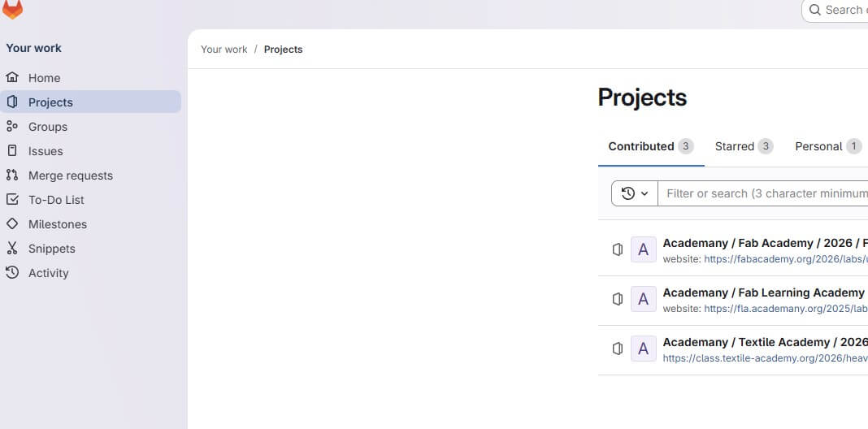Open Snippets in the sidebar
This screenshot has height=429, width=868.
(x=51, y=249)
